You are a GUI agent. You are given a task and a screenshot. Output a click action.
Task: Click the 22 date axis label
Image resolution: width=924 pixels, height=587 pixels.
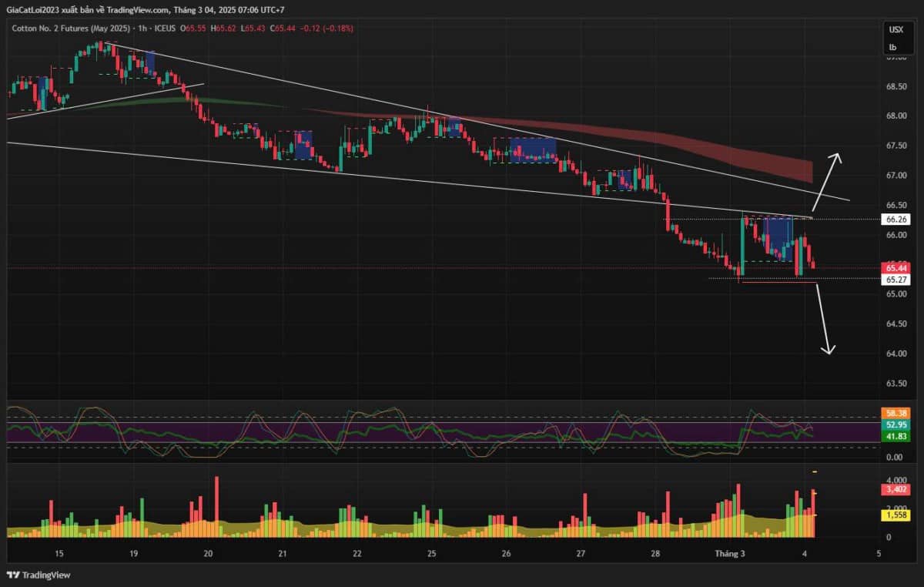pyautogui.click(x=357, y=553)
